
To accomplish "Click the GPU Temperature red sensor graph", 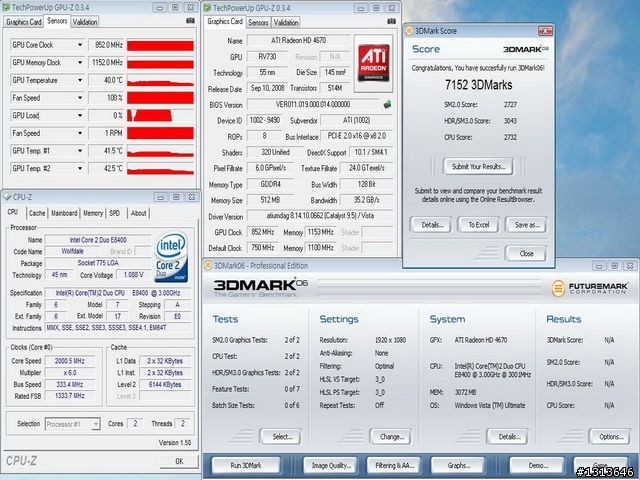I will pos(160,80).
